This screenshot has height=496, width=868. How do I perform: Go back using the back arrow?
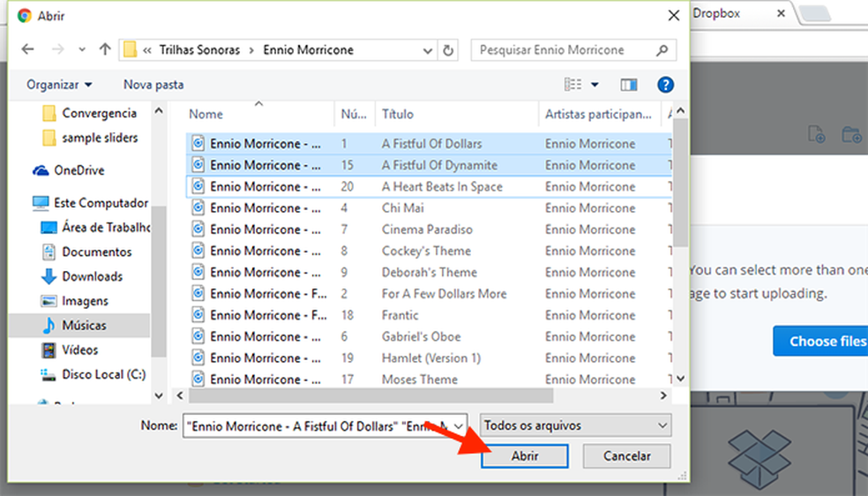coord(27,49)
